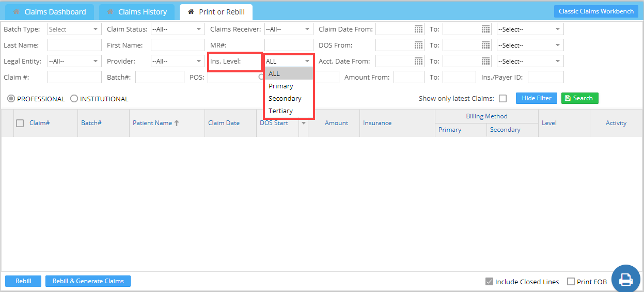The width and height of the screenshot is (644, 292).
Task: Switch to the Claims Dashboard tab
Action: tap(50, 12)
